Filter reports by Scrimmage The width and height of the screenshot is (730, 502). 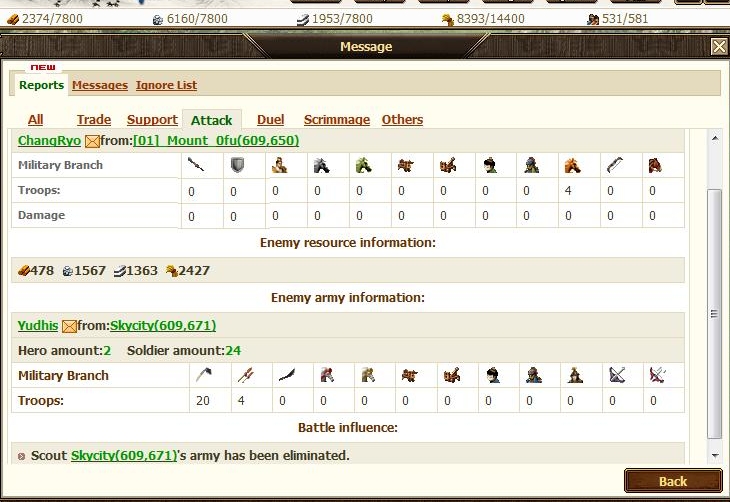point(337,120)
